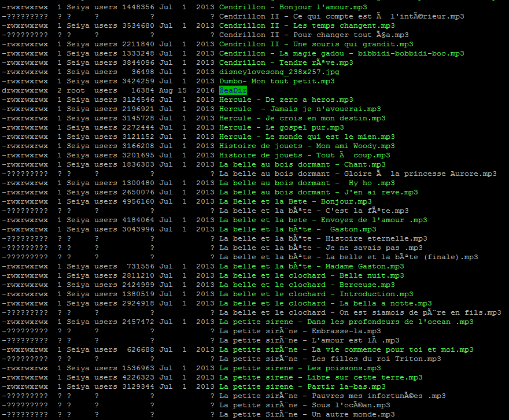Image resolution: width=509 pixels, height=420 pixels.
Task: Click 'La vie commence pour toi et moi.mp3'
Action: click(393, 350)
